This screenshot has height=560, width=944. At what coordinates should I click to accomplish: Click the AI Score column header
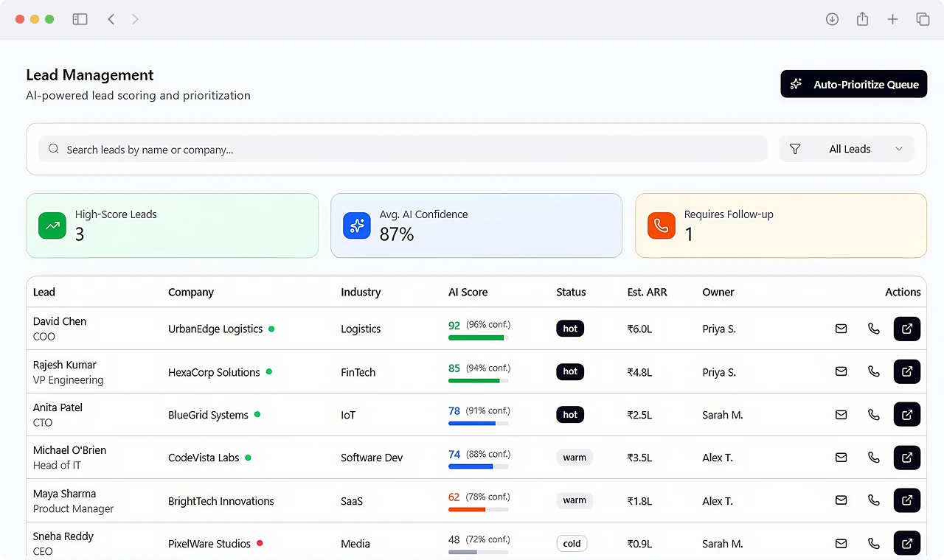click(x=468, y=292)
